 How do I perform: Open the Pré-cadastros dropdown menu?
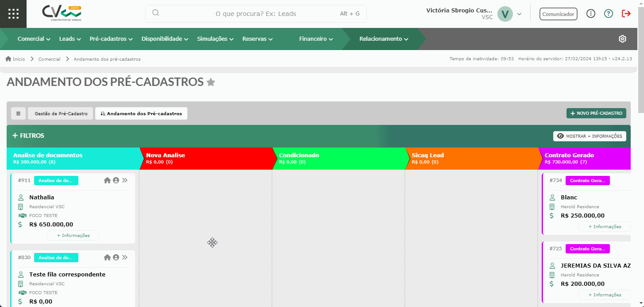pyautogui.click(x=111, y=39)
